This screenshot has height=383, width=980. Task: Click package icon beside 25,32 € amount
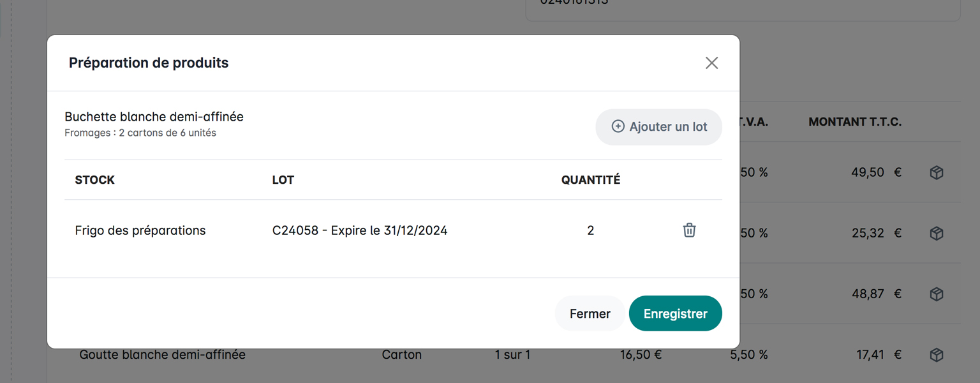click(x=936, y=234)
